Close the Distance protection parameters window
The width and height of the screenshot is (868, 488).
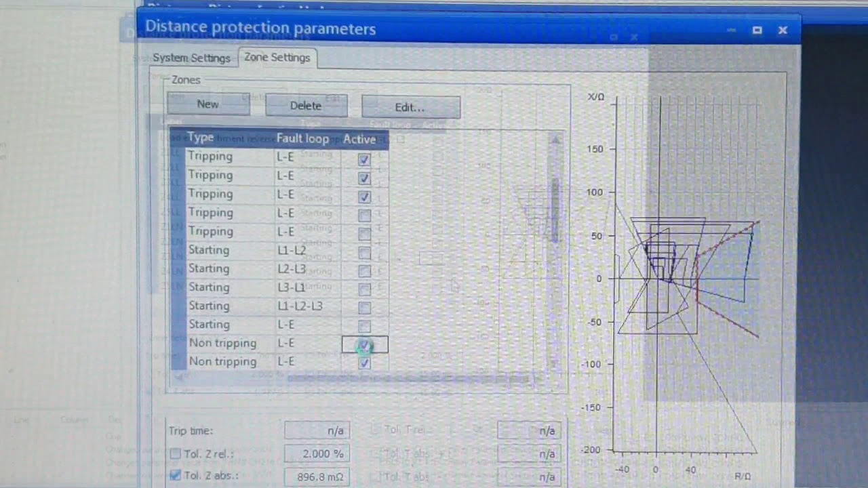(x=783, y=30)
